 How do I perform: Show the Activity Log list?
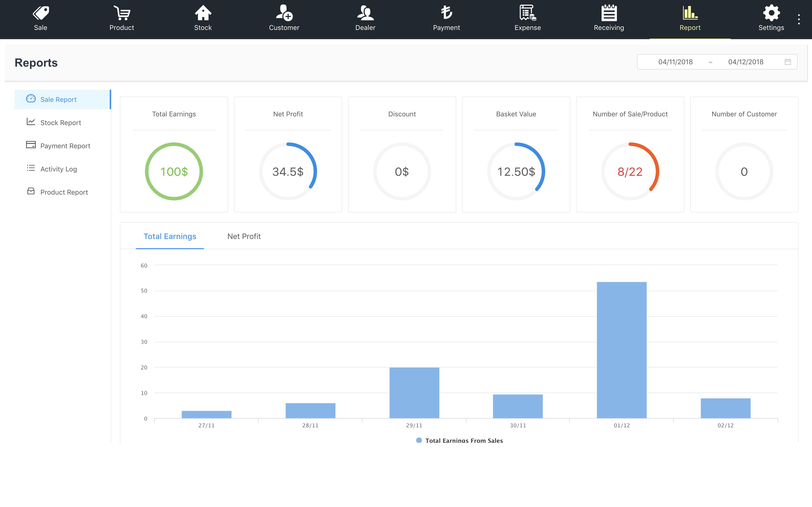click(58, 169)
